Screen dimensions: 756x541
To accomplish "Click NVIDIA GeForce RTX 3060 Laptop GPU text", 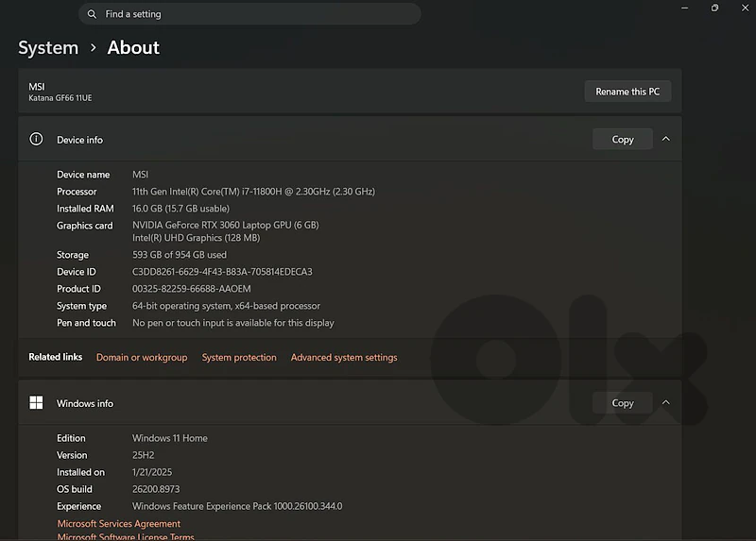I will pos(225,225).
